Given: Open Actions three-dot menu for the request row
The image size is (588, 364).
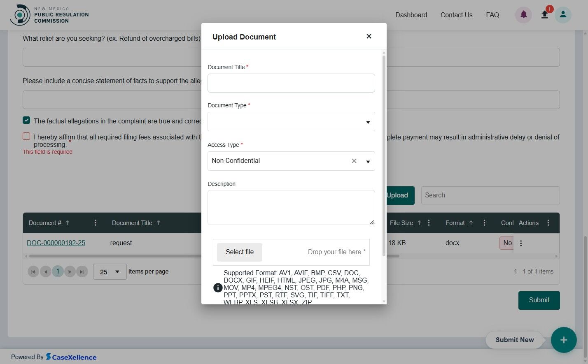Looking at the screenshot, I should coord(521,243).
